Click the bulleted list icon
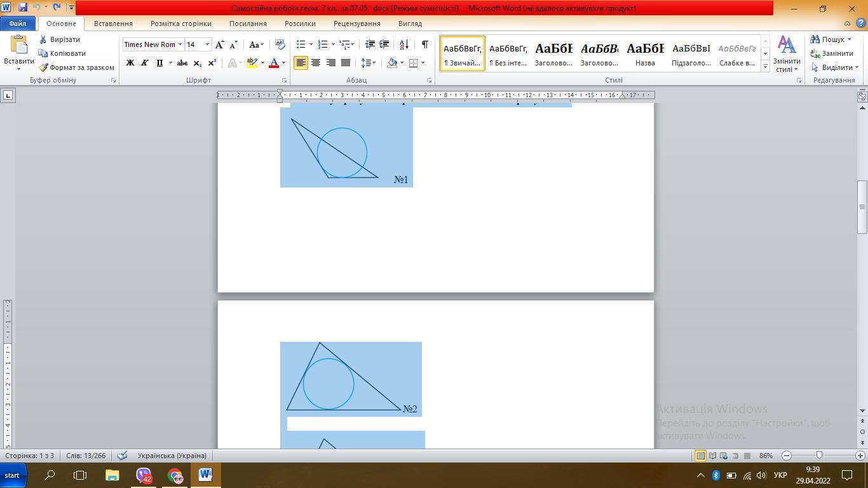Viewport: 868px width, 488px height. pyautogui.click(x=301, y=44)
